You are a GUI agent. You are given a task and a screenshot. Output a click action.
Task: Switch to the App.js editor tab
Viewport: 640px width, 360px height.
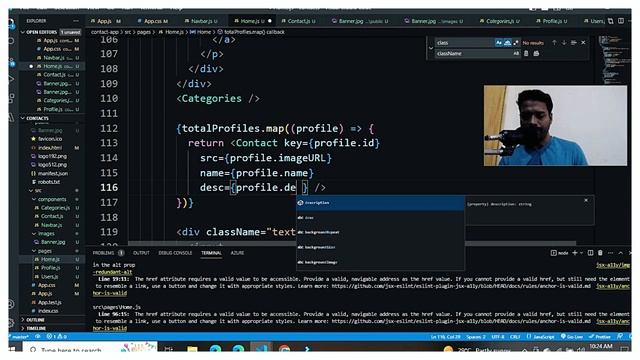coord(105,21)
